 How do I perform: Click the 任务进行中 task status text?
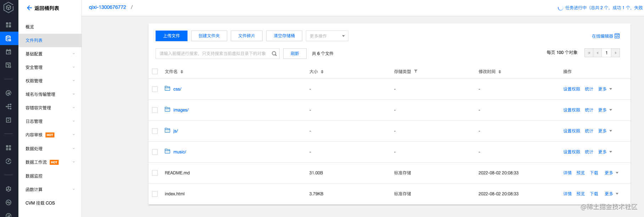point(604,8)
